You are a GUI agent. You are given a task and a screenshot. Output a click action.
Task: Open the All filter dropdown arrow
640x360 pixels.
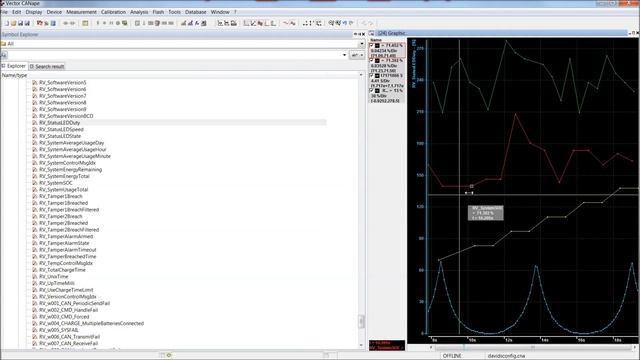[x=362, y=44]
